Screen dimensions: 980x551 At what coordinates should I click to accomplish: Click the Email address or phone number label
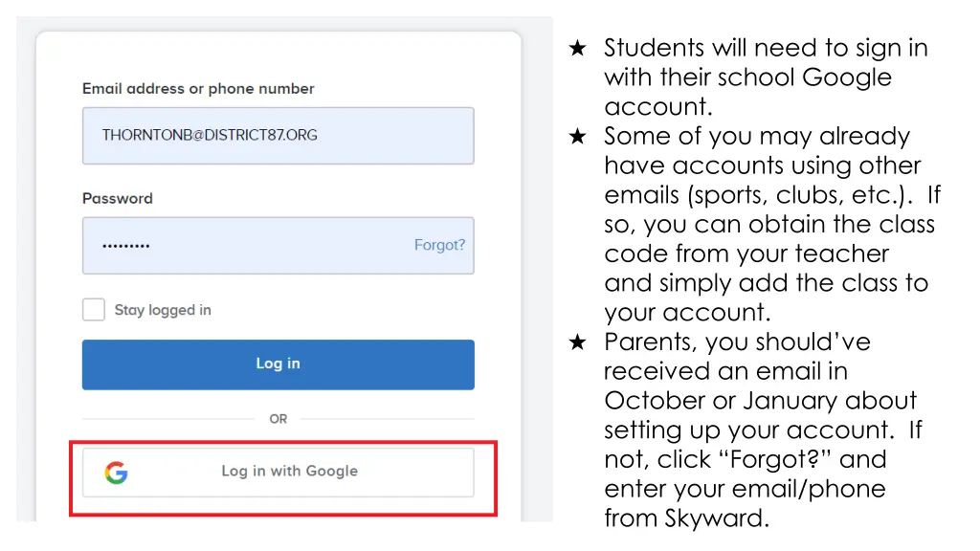[198, 89]
